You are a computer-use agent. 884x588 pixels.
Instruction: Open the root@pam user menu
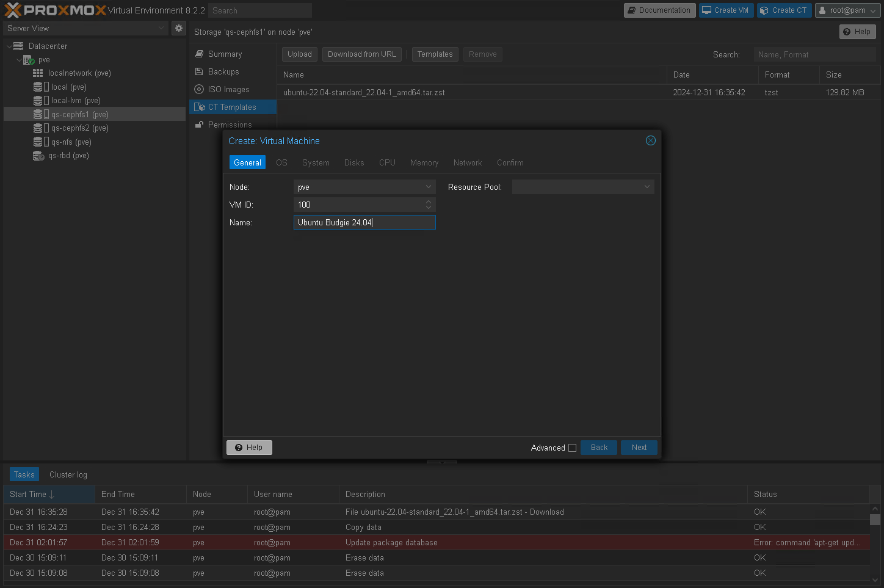pyautogui.click(x=847, y=10)
